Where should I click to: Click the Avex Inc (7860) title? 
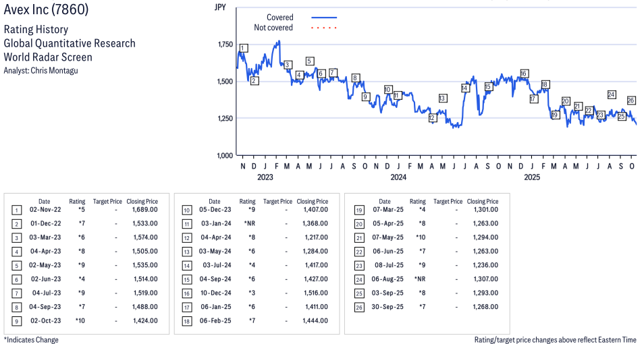pyautogui.click(x=46, y=10)
